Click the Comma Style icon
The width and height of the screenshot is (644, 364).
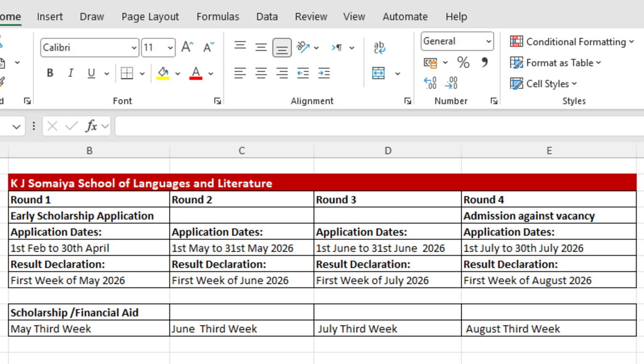tap(484, 62)
